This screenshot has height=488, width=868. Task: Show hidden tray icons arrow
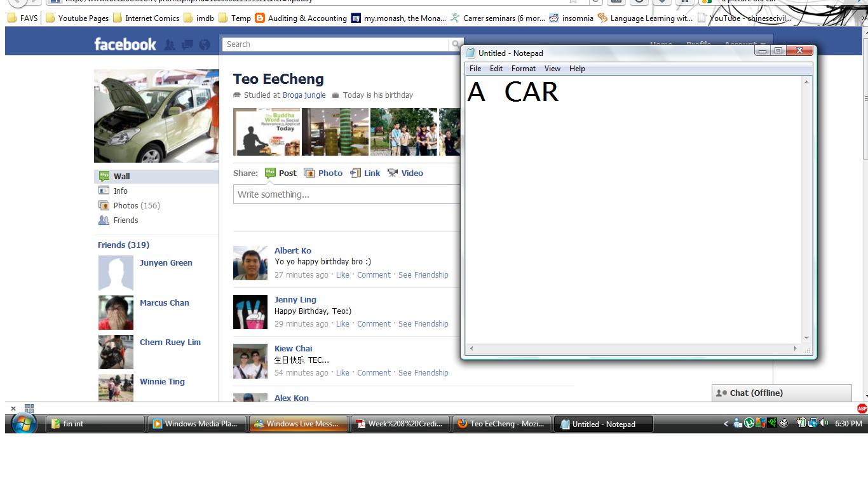point(726,423)
